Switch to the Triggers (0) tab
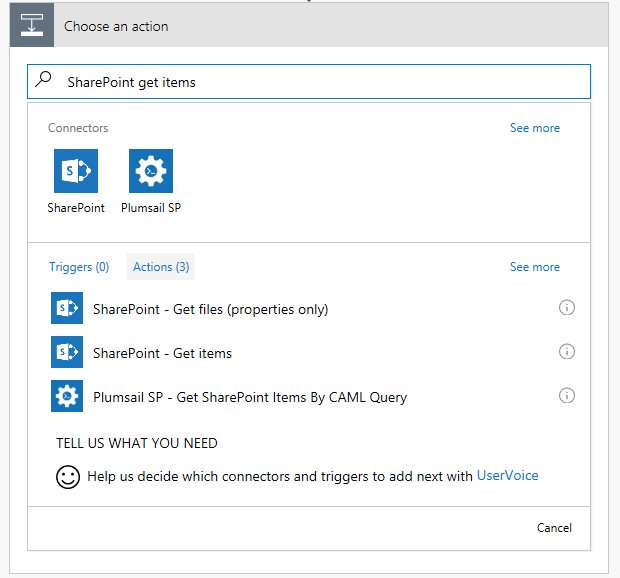This screenshot has width=620, height=578. coord(79,267)
